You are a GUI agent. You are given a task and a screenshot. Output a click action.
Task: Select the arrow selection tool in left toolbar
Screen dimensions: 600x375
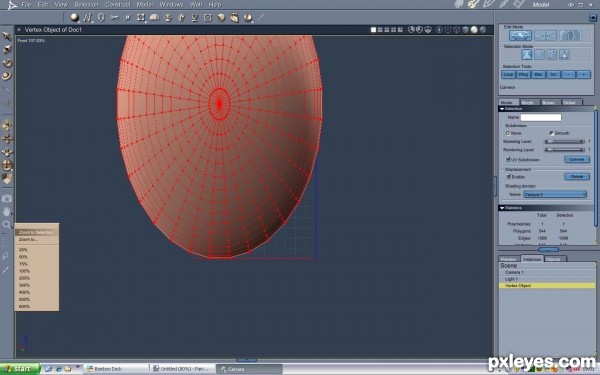click(7, 36)
